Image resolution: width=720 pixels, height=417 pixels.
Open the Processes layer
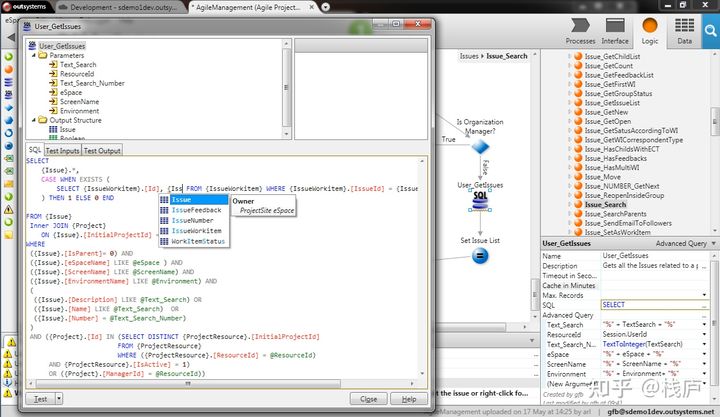click(580, 29)
